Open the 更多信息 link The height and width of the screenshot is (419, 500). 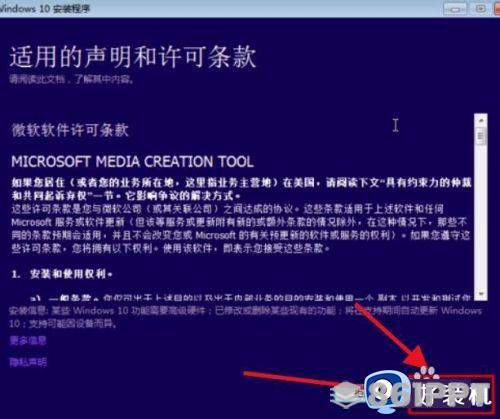[28, 341]
